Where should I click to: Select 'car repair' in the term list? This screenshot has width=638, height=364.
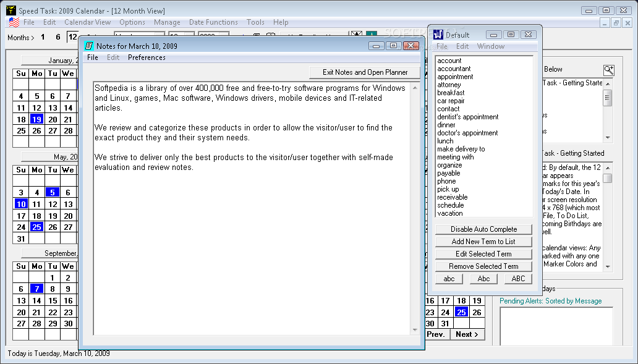pyautogui.click(x=451, y=101)
